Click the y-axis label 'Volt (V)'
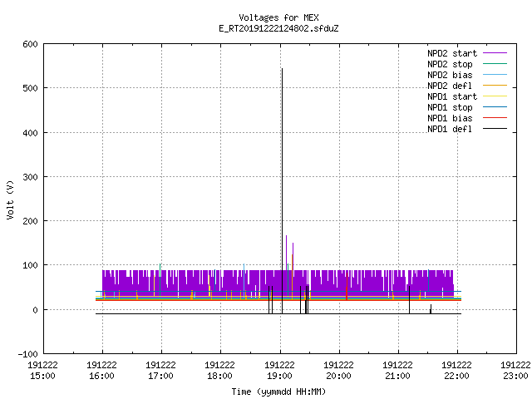Image resolution: width=532 pixels, height=399 pixels. coord(10,199)
